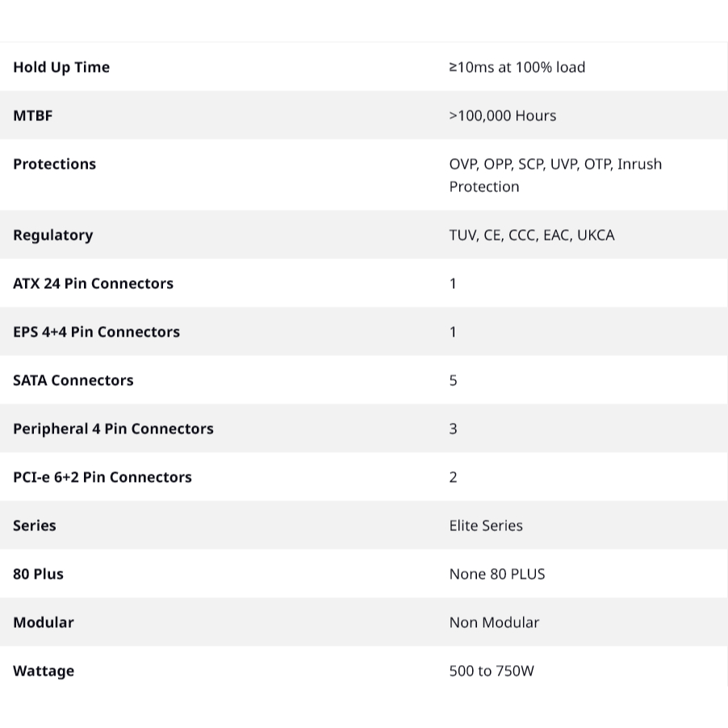
Task: Select the Non Modular value
Action: coord(494,622)
